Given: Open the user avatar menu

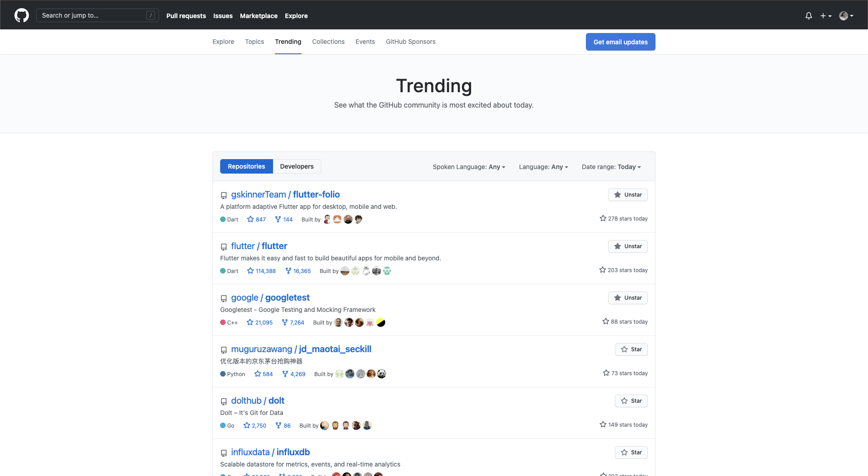Looking at the screenshot, I should 846,16.
